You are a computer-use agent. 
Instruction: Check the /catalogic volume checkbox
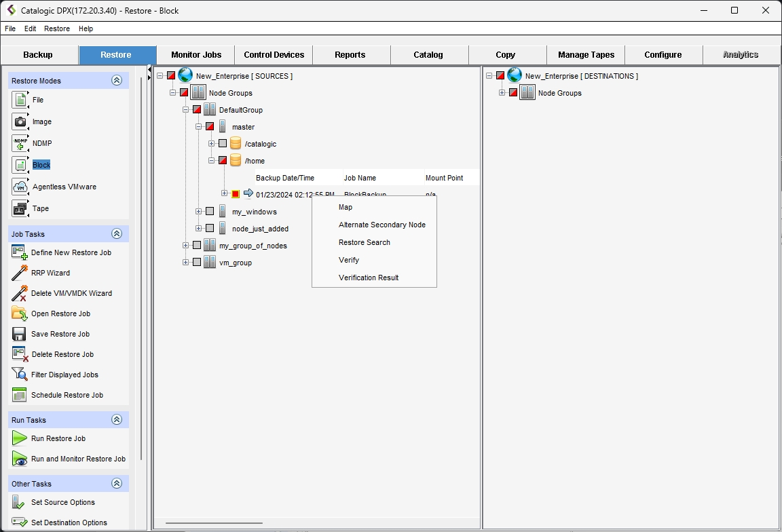tap(223, 144)
